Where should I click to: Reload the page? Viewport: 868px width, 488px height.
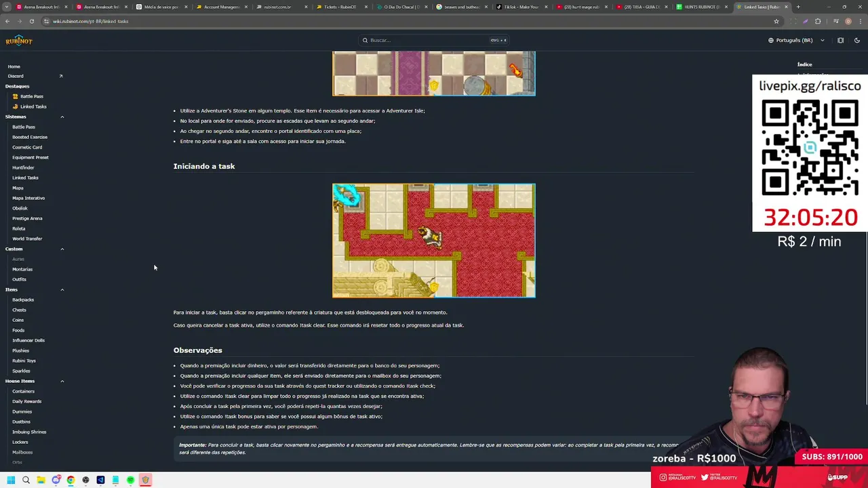[x=31, y=21]
